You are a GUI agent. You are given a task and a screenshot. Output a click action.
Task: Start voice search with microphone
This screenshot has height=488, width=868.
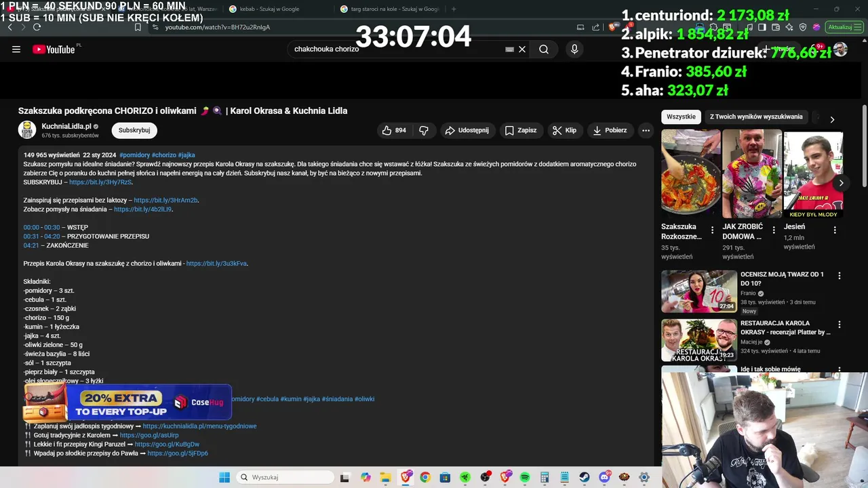[x=574, y=49]
